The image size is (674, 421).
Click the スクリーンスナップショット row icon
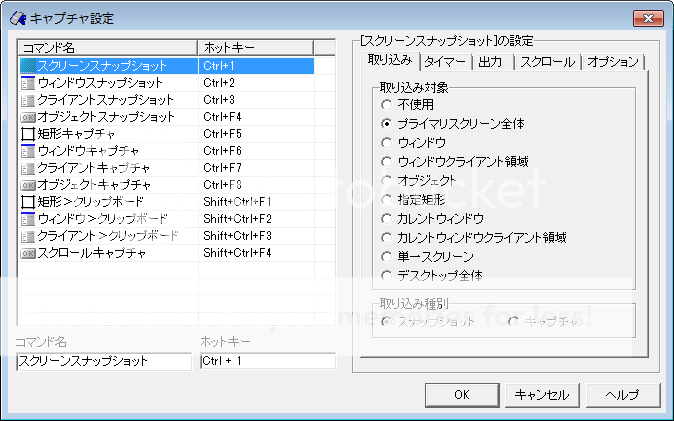coord(28,66)
